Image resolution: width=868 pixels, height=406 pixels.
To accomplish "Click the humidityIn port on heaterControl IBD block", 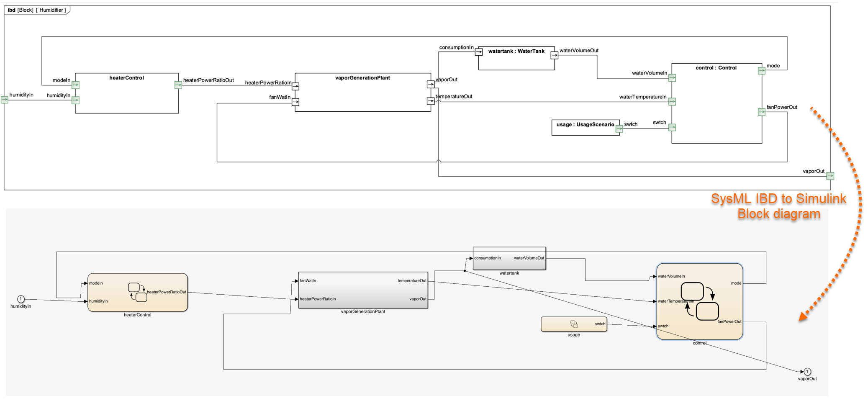I will point(75,100).
